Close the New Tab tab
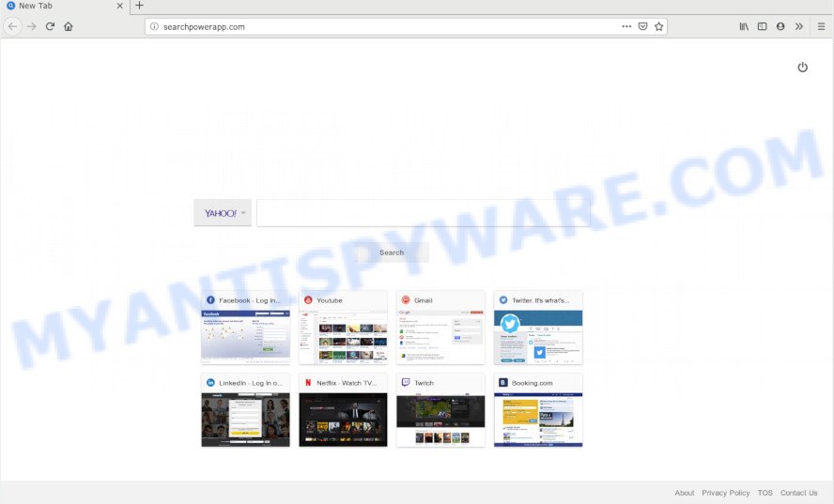834x504 pixels. pos(119,6)
